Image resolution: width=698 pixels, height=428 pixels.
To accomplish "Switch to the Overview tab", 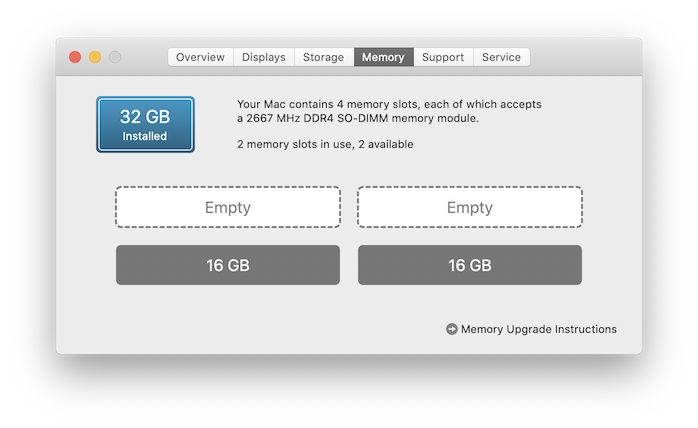I will [x=200, y=57].
